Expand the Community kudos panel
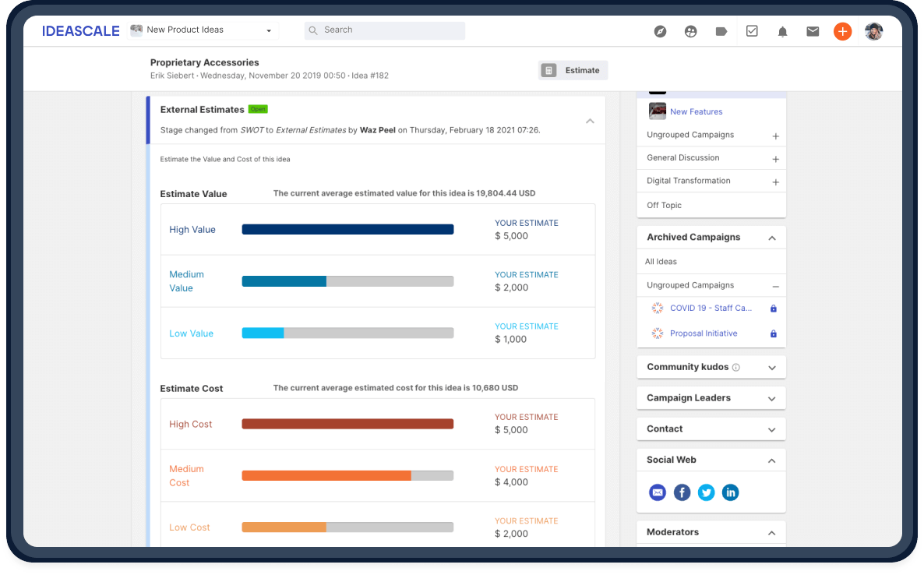Screen dimensions: 924x575 (771, 368)
